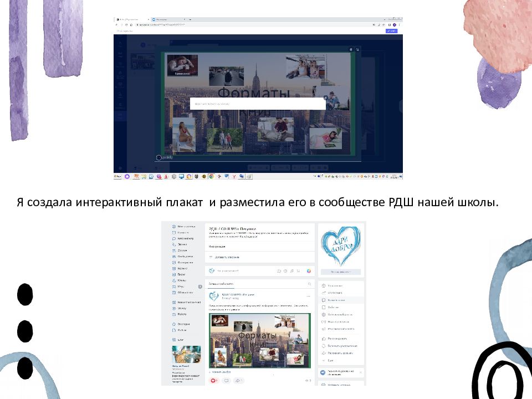The height and width of the screenshot is (399, 532).
Task: Click the search icon on the community wall
Action: [309, 284]
